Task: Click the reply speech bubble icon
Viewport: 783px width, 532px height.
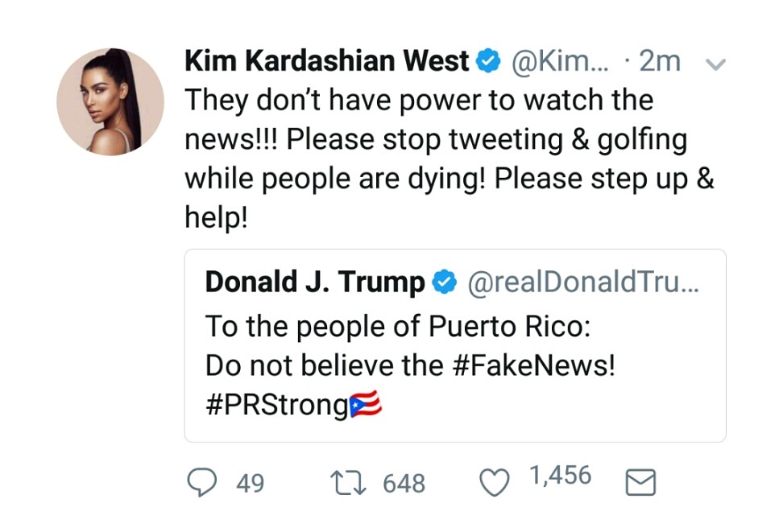Action: (201, 482)
